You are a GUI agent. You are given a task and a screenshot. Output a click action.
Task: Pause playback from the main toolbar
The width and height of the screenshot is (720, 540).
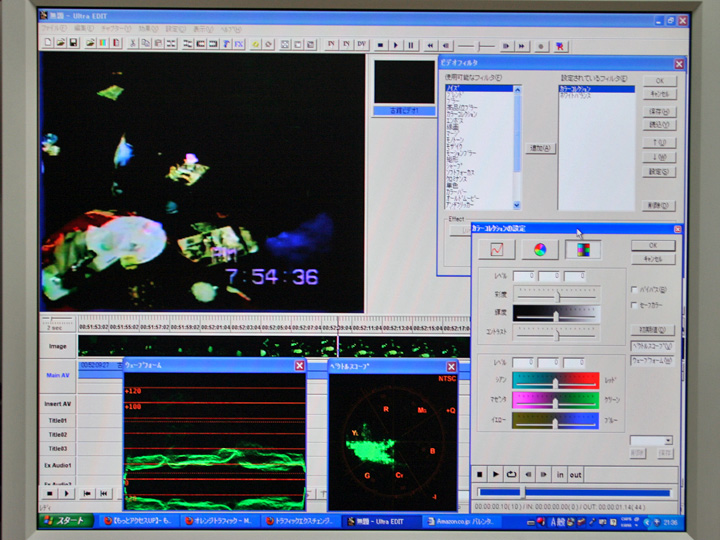[x=411, y=45]
